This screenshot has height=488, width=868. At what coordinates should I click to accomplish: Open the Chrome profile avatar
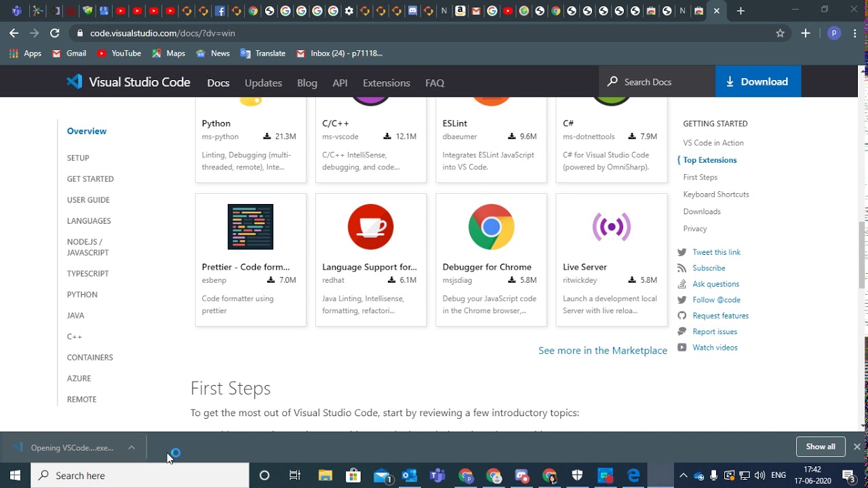pyautogui.click(x=834, y=33)
